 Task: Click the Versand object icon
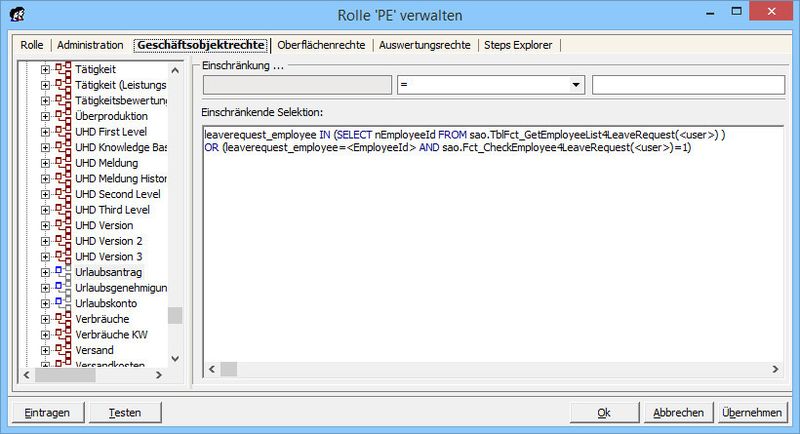(x=63, y=350)
